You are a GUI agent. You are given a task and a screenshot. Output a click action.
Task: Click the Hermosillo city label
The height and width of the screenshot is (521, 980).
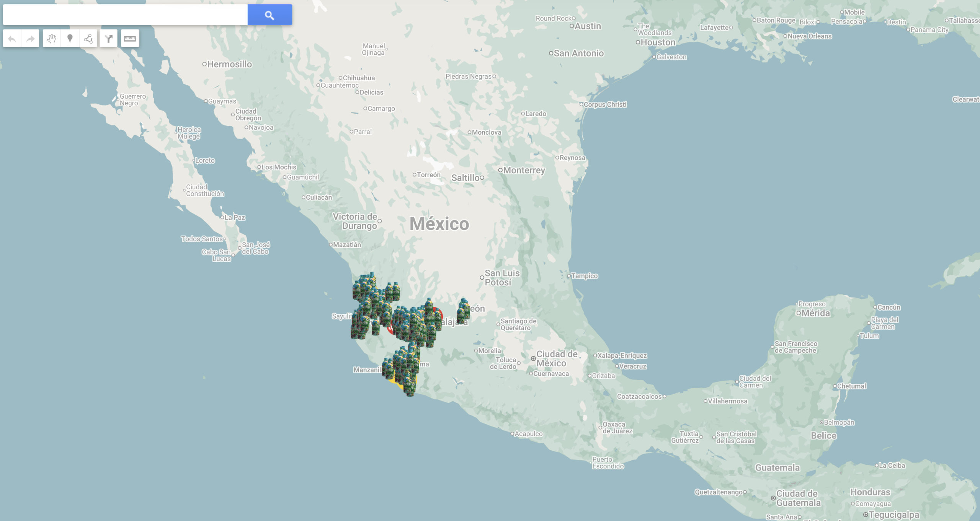(229, 64)
